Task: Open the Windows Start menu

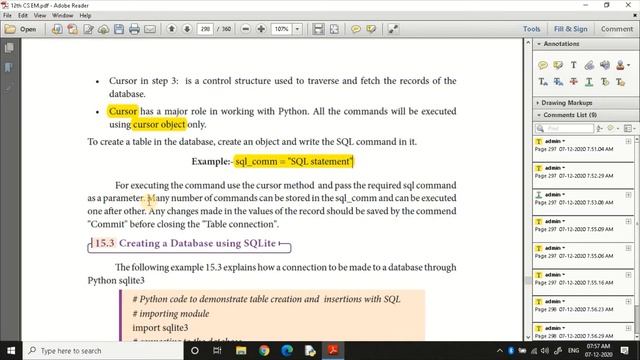Action: [x=11, y=351]
